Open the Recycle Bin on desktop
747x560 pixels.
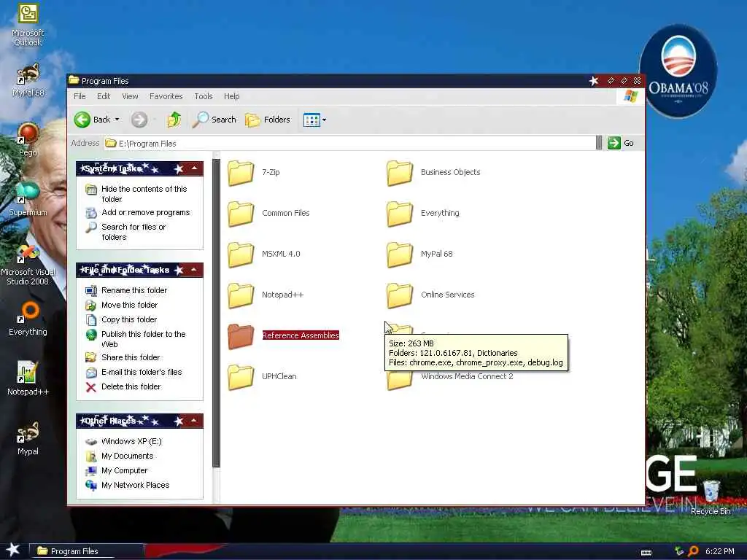pyautogui.click(x=711, y=497)
